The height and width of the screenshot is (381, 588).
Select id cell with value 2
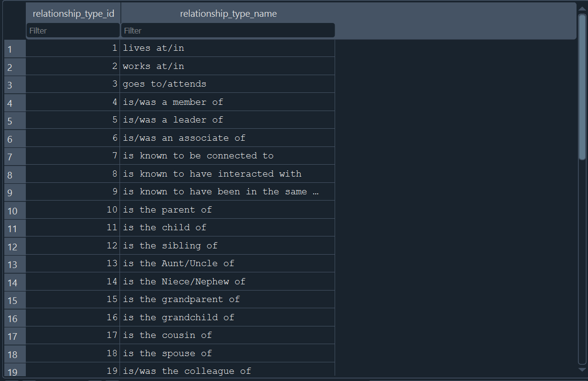[x=73, y=66]
